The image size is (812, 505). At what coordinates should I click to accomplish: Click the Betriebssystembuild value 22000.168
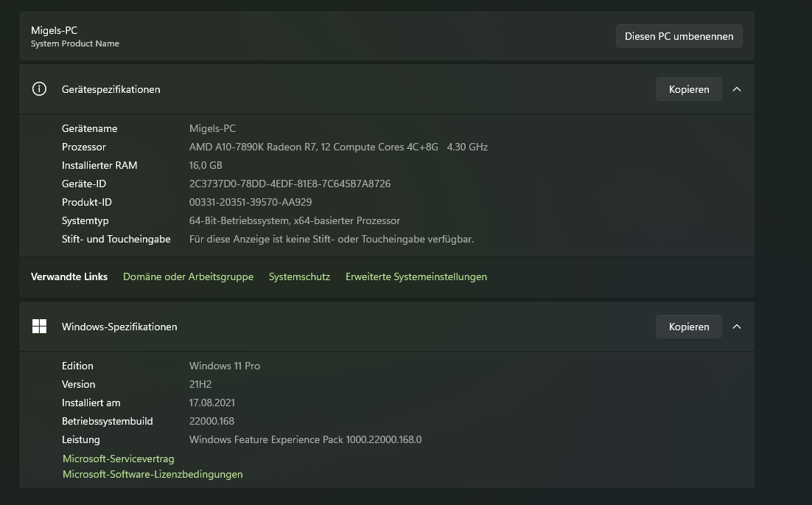(x=211, y=421)
